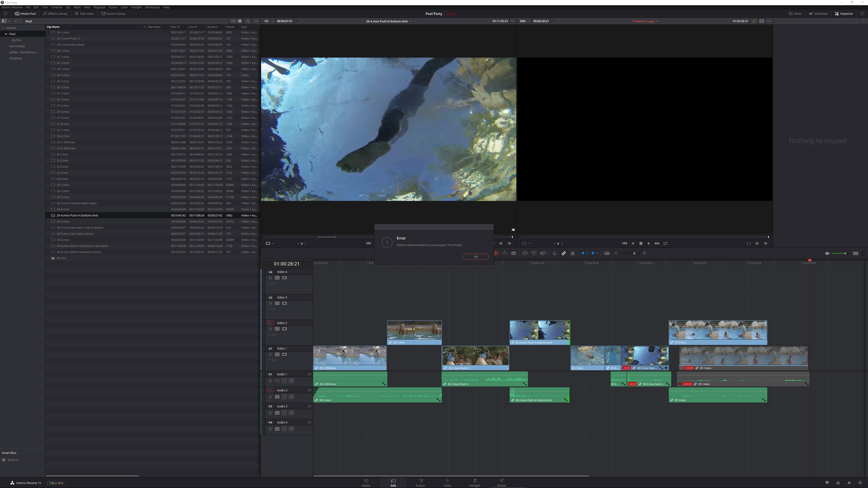Toggle auto select on Video 2 track
Viewport: 868px width, 488px height.
click(277, 329)
